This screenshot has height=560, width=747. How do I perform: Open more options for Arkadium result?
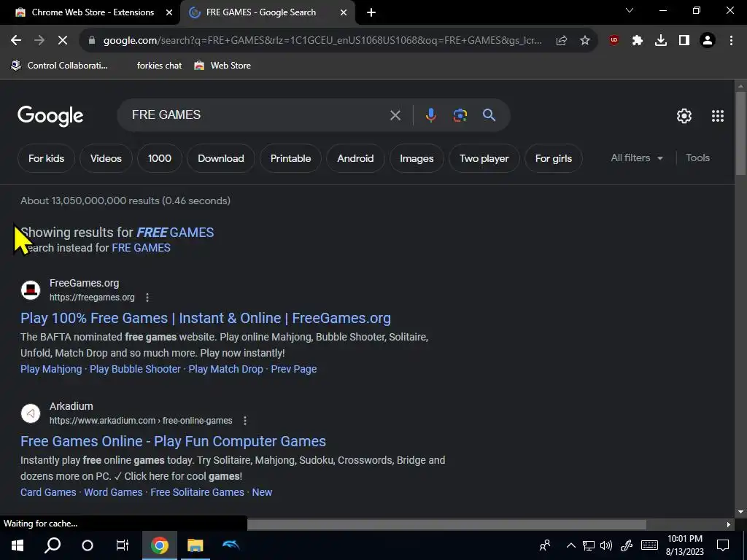point(245,421)
